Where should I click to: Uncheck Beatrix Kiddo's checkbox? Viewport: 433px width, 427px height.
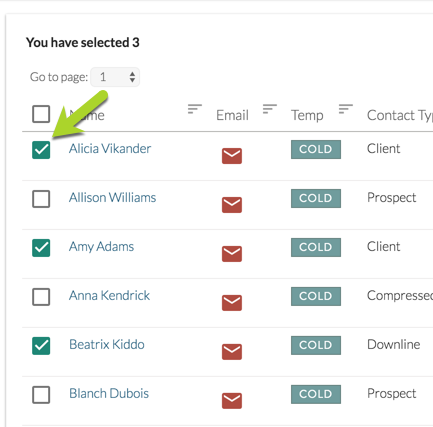pyautogui.click(x=41, y=346)
